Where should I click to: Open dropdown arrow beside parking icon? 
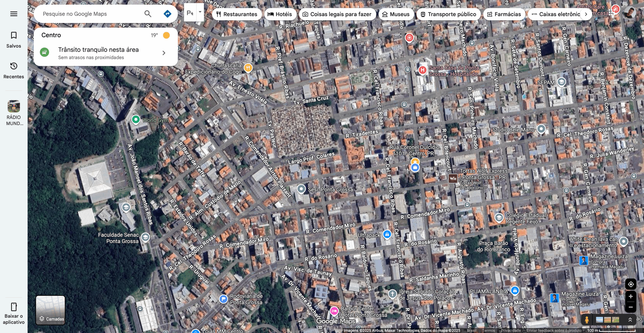200,12
